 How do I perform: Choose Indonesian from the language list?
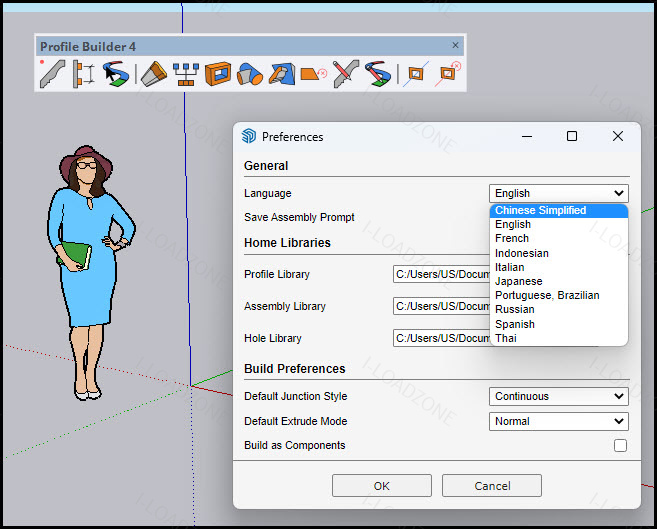click(559, 253)
